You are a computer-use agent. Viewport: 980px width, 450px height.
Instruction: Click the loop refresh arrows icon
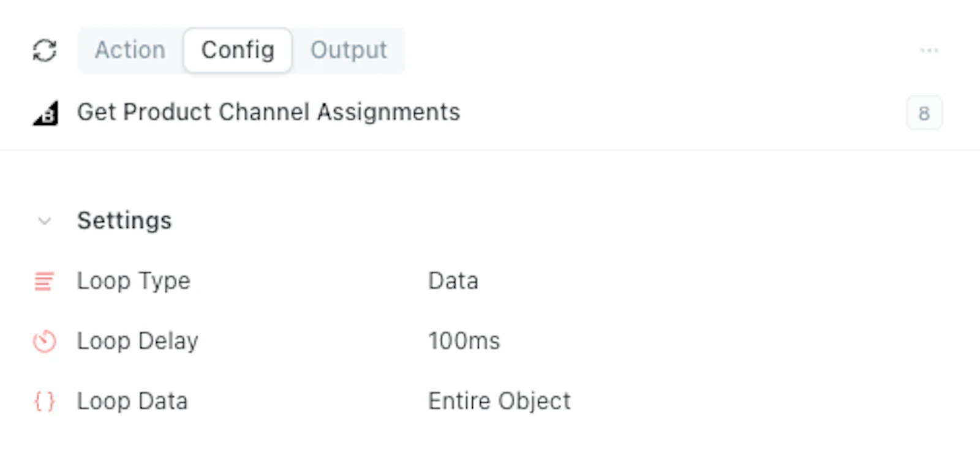45,50
